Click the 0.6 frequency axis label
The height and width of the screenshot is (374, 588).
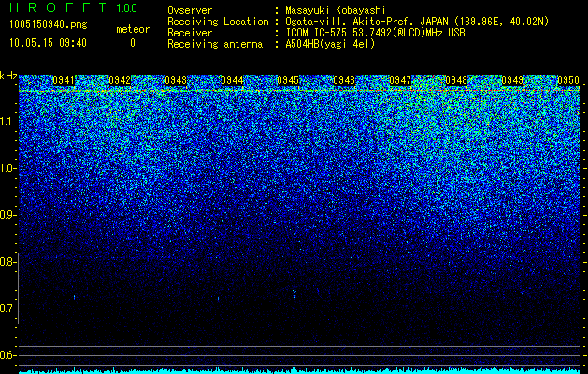click(x=7, y=355)
